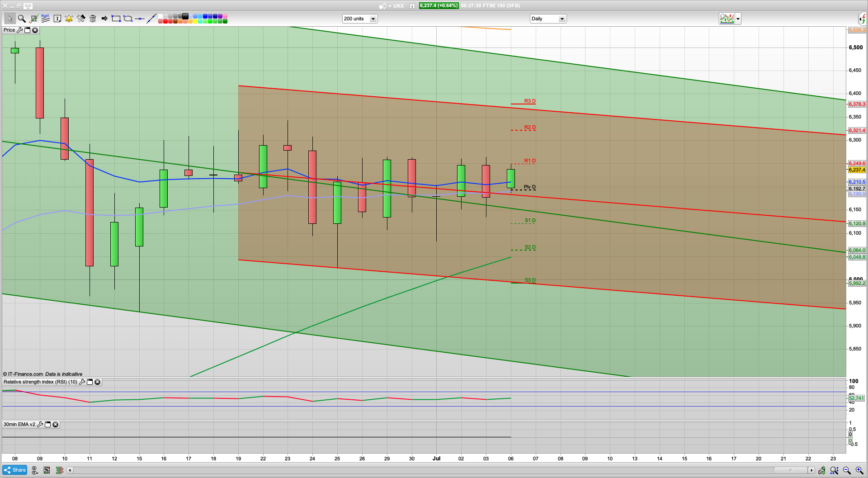Zoom in the chart
Viewport: 868px width, 478px height.
pos(859,470)
